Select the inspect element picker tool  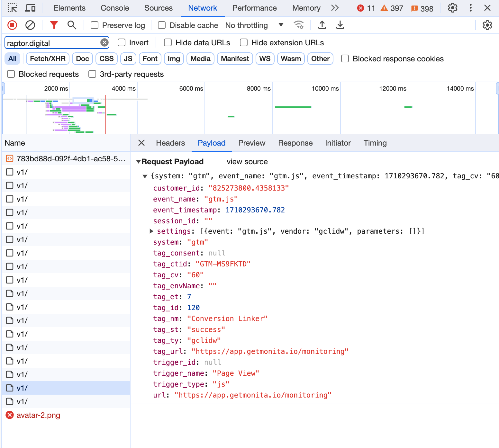point(12,8)
